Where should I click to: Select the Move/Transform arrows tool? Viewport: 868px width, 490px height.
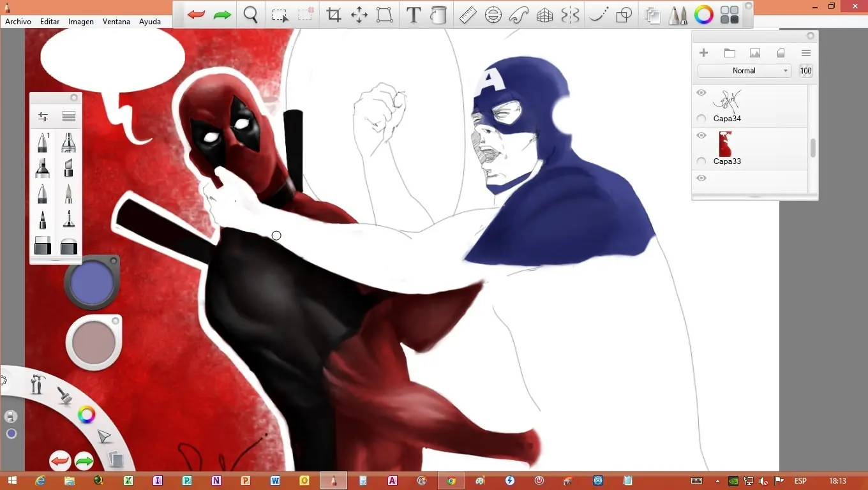tap(359, 15)
